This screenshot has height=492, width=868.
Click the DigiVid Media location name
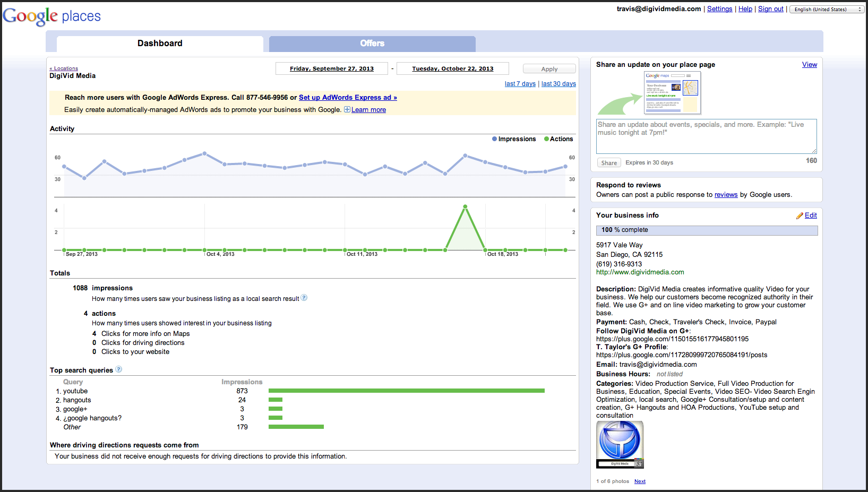(x=73, y=76)
